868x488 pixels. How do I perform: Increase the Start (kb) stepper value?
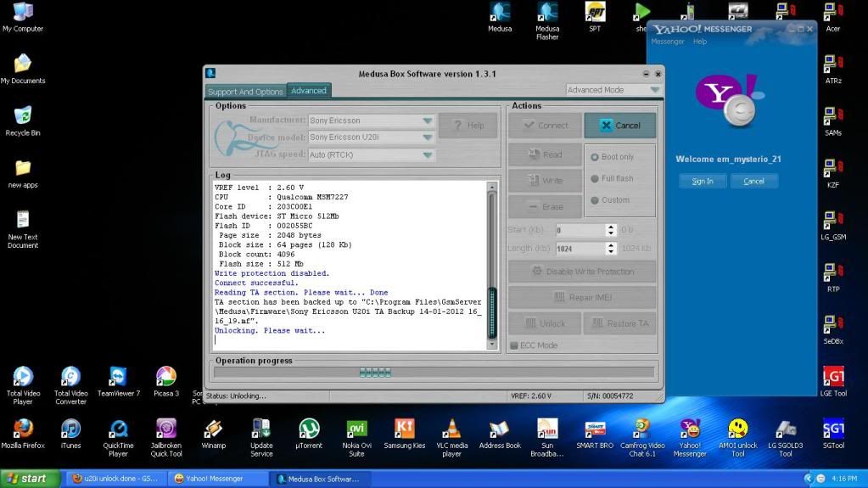(611, 227)
